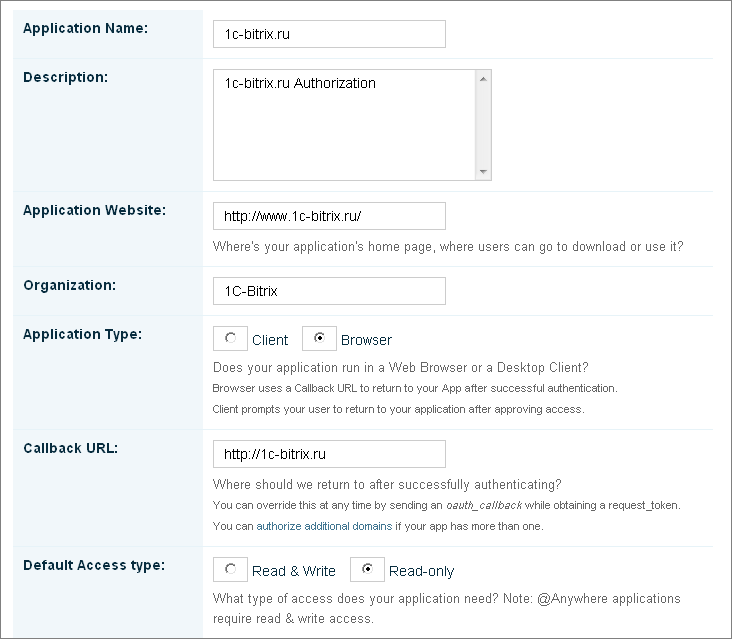Open the authorize additional domains link
Viewport: 732px width, 639px height.
(x=324, y=527)
